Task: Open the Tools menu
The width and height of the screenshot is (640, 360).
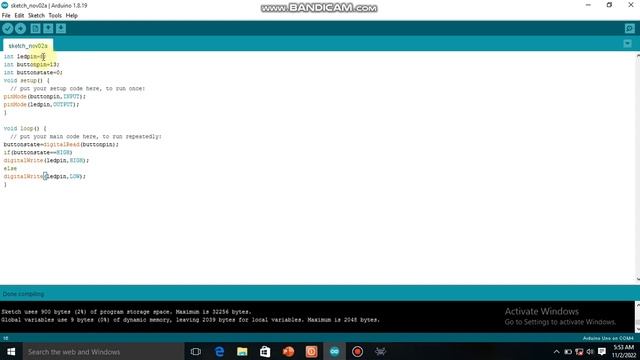Action: [55, 16]
